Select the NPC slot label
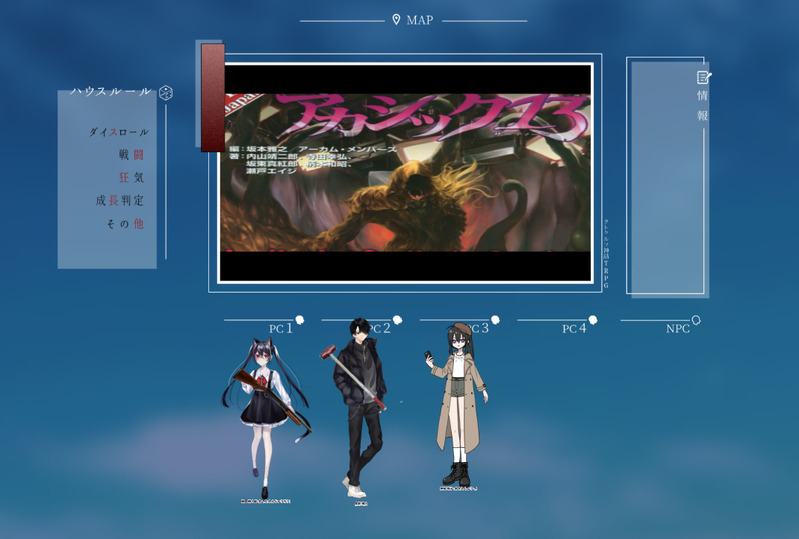This screenshot has width=799, height=539. click(x=678, y=329)
